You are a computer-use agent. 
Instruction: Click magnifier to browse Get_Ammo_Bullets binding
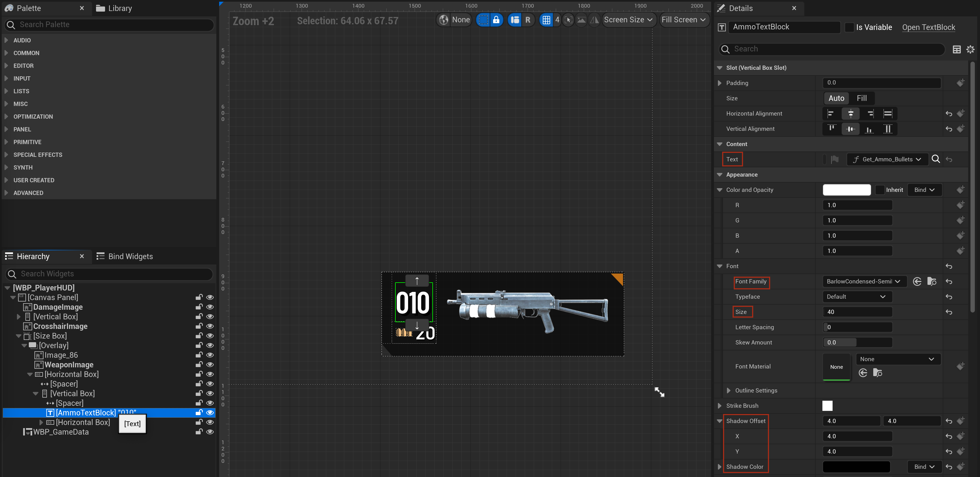936,159
